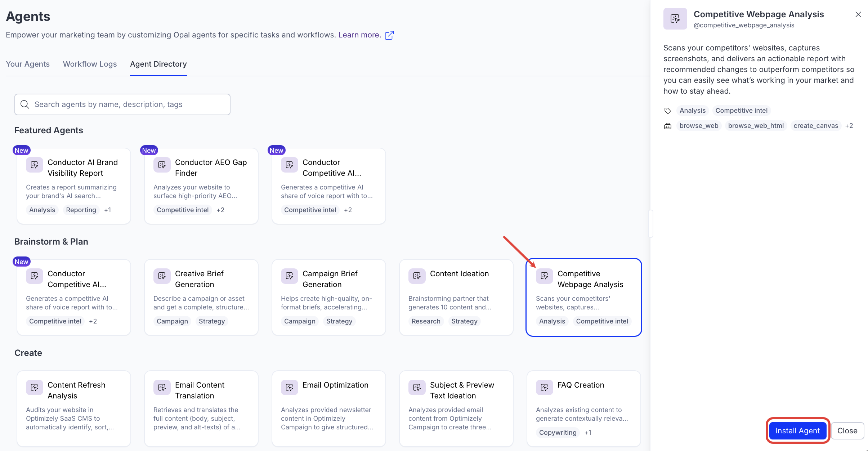
Task: Click the tools briefcase icon in details panel
Action: [668, 126]
